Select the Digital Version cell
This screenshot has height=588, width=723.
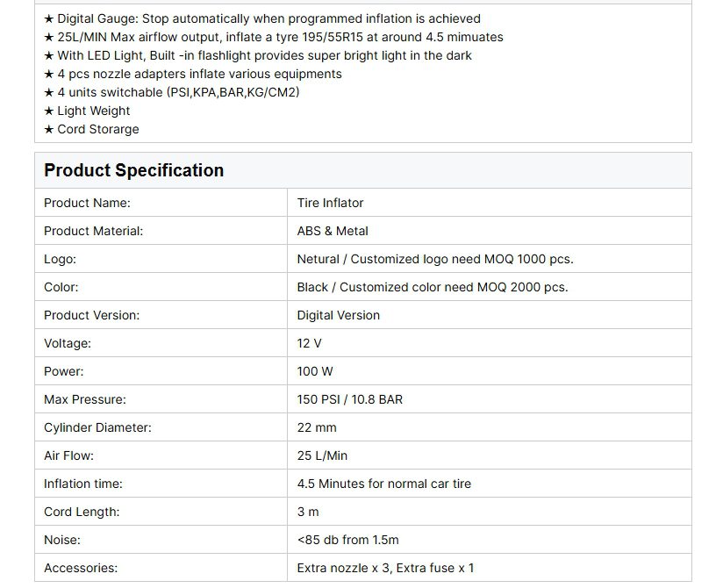point(339,315)
